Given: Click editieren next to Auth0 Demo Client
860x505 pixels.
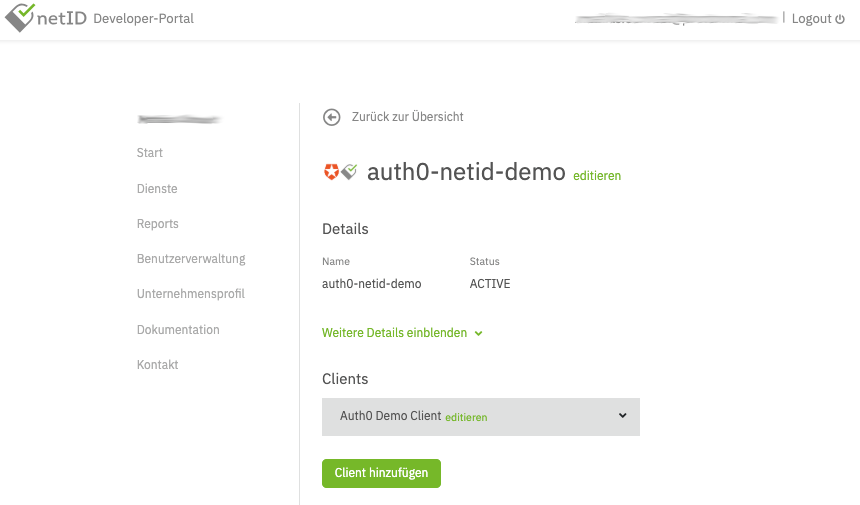Looking at the screenshot, I should [466, 417].
